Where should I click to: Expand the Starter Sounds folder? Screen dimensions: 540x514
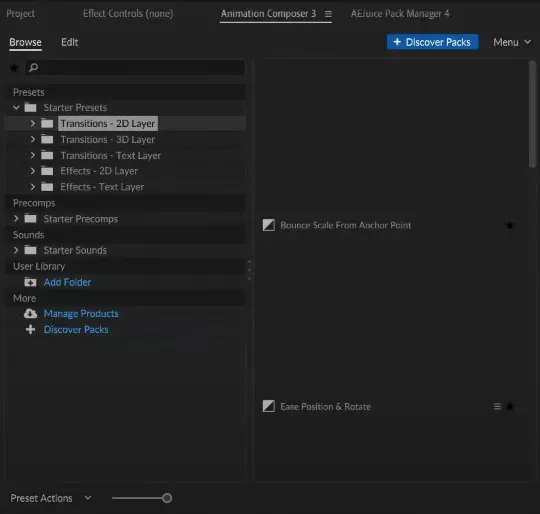coord(16,250)
